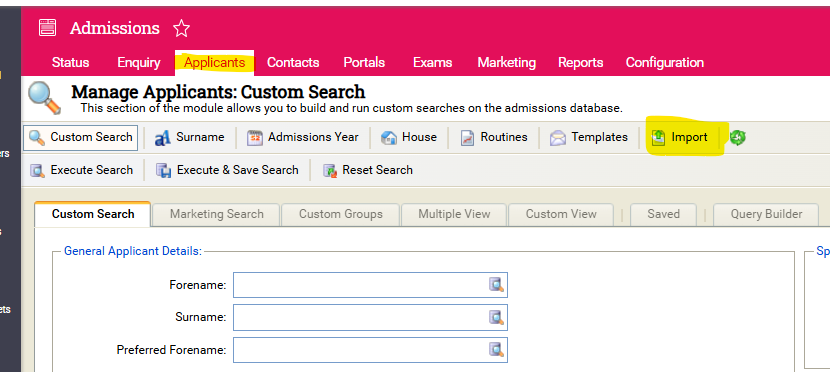Choose the Admissions Year calendar toolbar item
Image resolution: width=830 pixels, height=372 pixels.
303,137
